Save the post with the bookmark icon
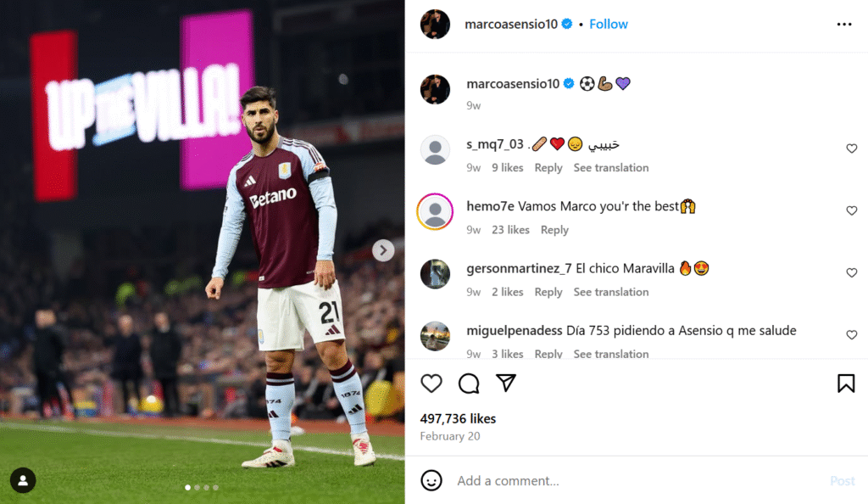868x504 pixels. click(x=845, y=384)
